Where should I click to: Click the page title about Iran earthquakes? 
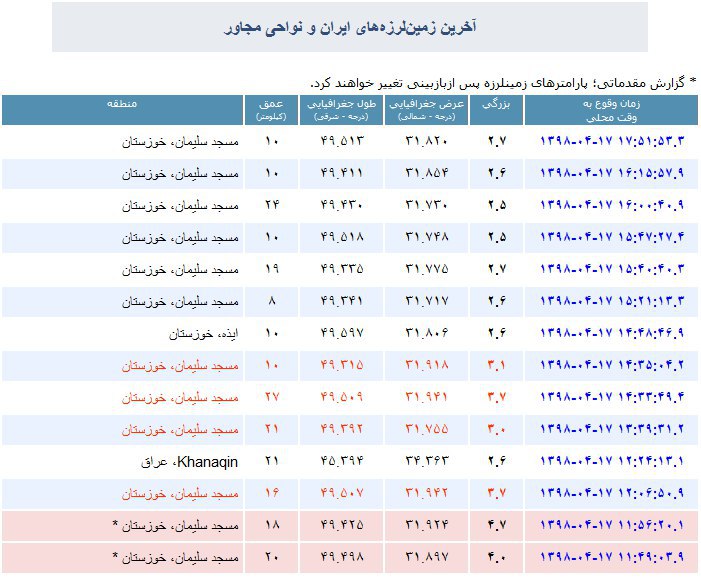349,27
